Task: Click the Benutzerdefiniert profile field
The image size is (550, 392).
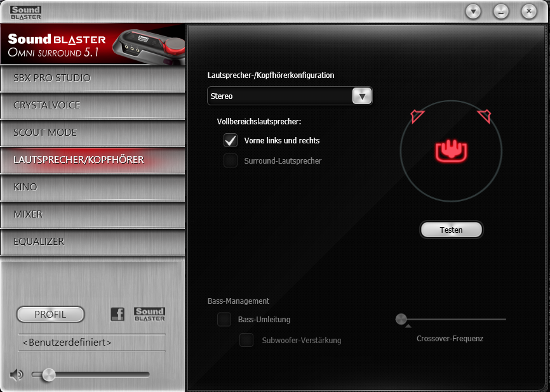Action: [x=92, y=343]
